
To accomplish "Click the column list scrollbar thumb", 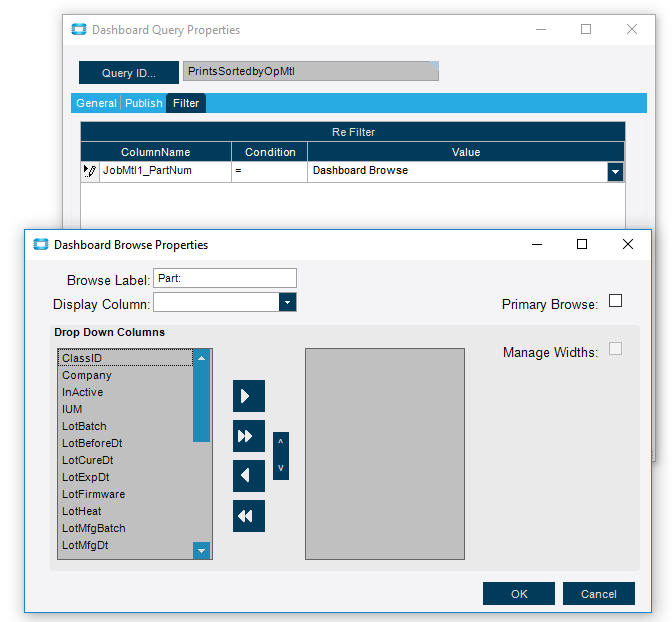I will [x=201, y=404].
